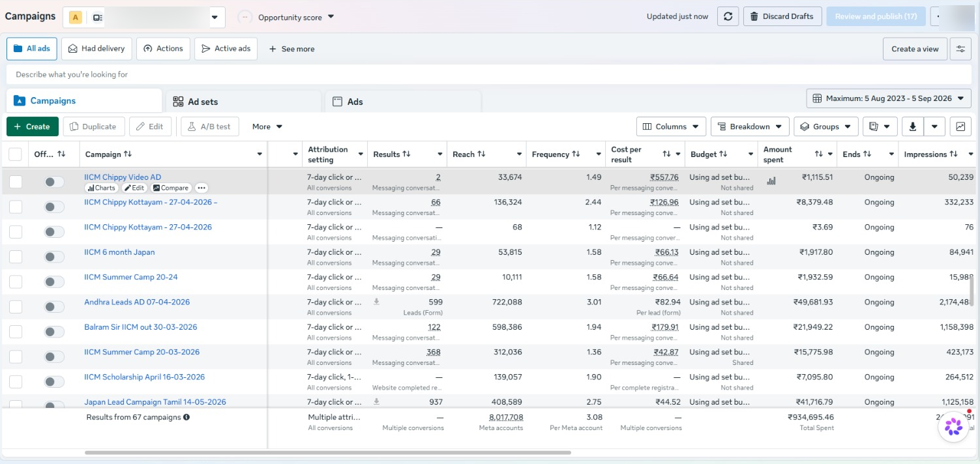Click the vertical scrollbar thumb at table's right edge
The image size is (980, 464).
[x=971, y=291]
